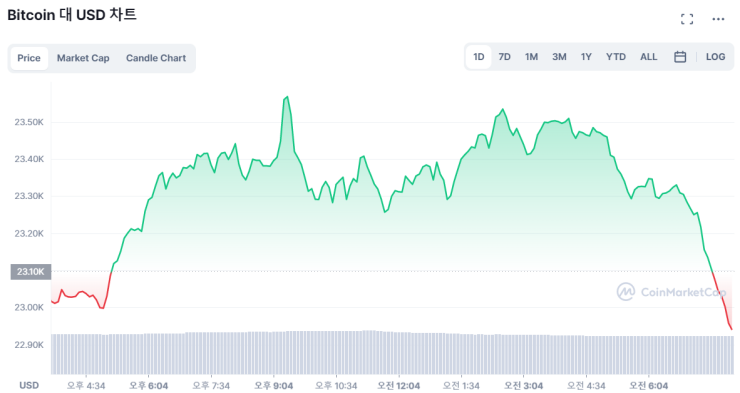740x393 pixels.
Task: Toggle LOG scale on the chart
Action: point(715,57)
